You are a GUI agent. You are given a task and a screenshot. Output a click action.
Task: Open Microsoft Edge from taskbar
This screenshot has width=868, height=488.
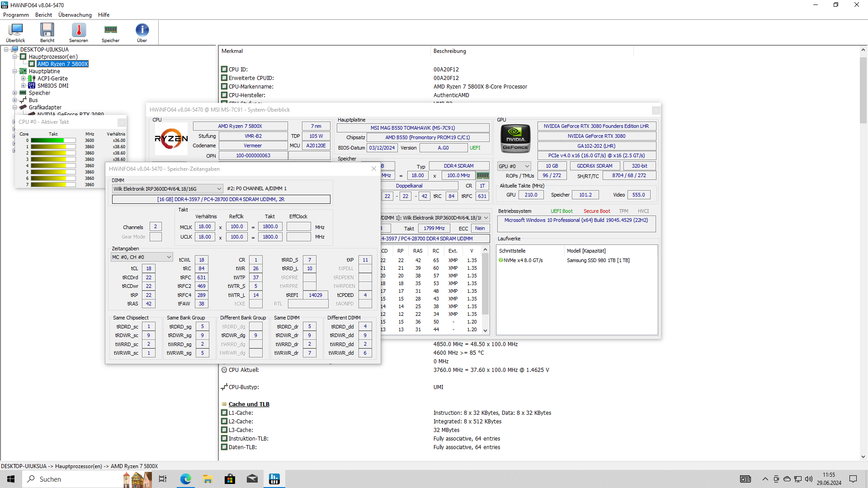185,479
